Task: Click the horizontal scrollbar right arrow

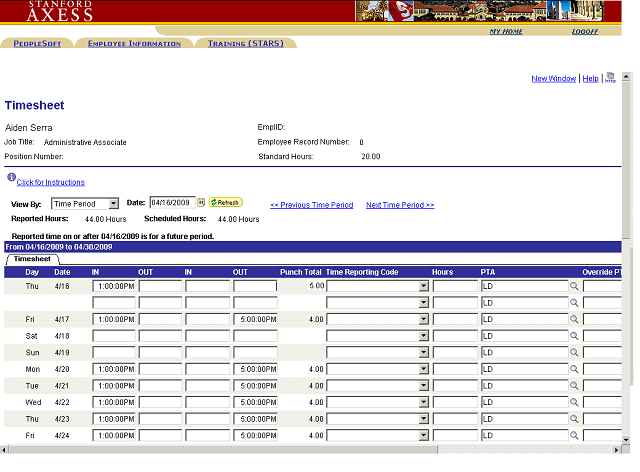Action: (616, 449)
